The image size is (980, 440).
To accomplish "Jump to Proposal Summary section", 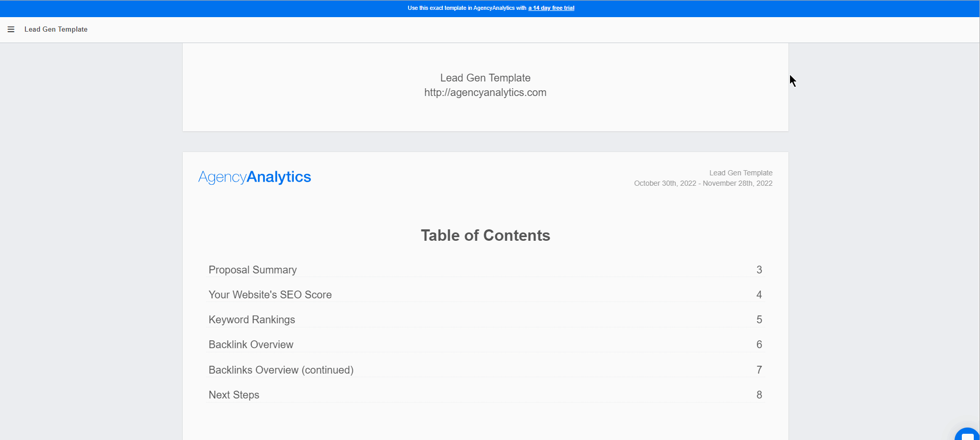I will click(x=253, y=270).
